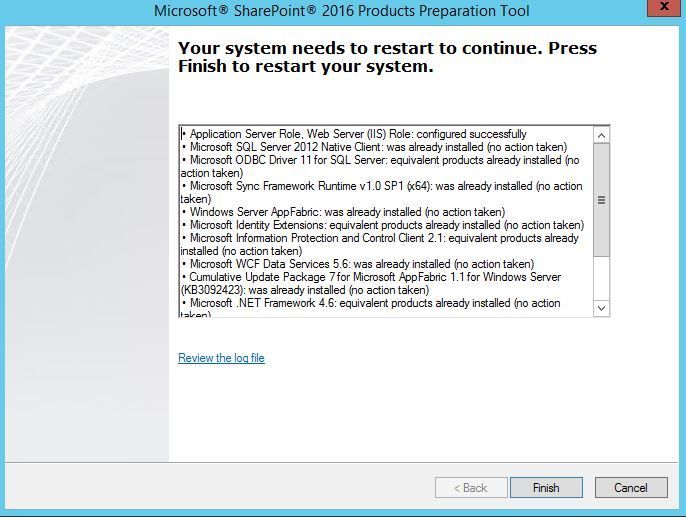Select the Microsoft ODBC Driver 11 entry
Image resolution: width=686 pixels, height=517 pixels.
[381, 166]
